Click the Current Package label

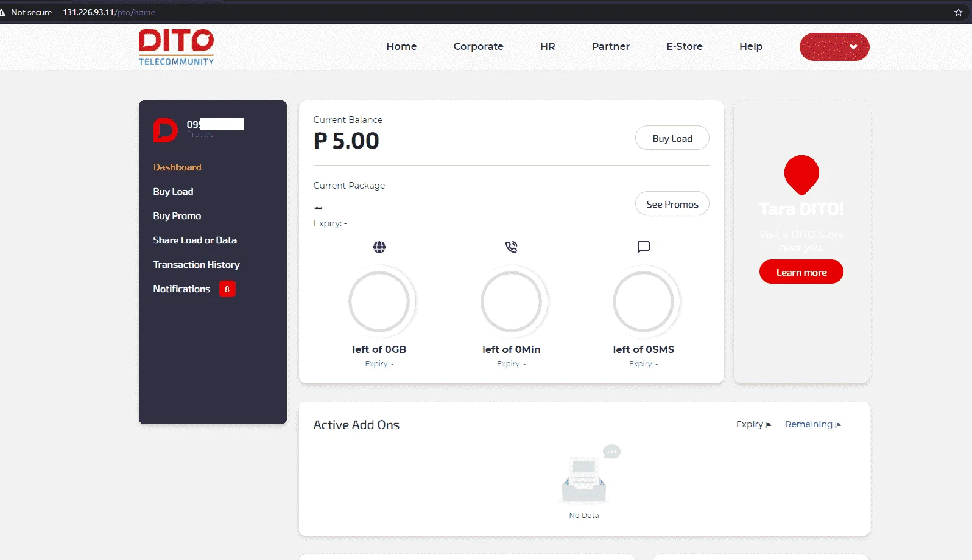pyautogui.click(x=349, y=186)
